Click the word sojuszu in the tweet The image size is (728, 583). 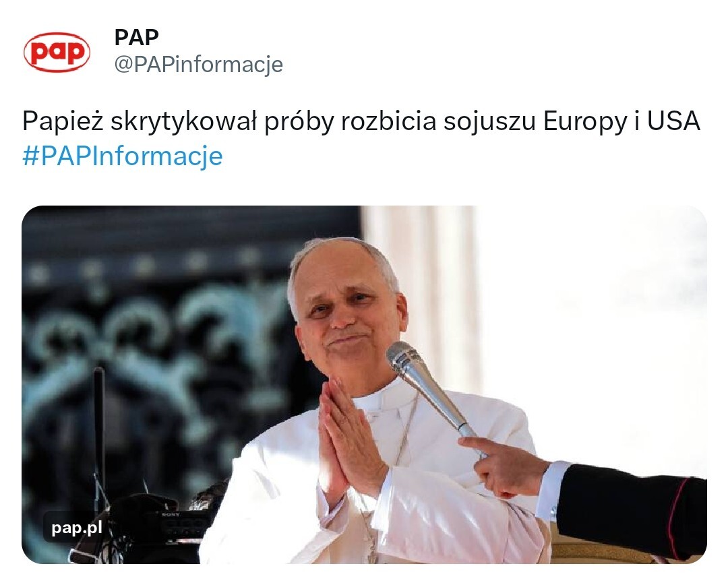pyautogui.click(x=489, y=123)
